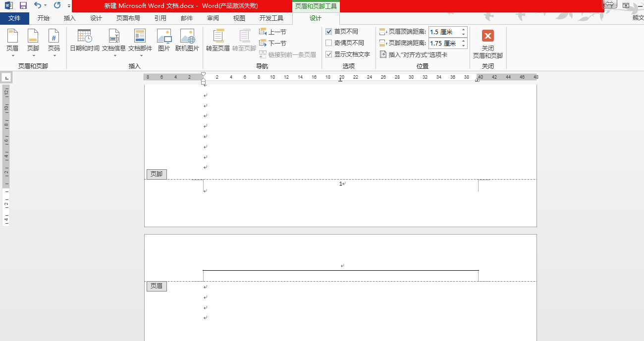Click 链接到前一条页眉 link to previous
This screenshot has width=644, height=341.
click(x=287, y=54)
